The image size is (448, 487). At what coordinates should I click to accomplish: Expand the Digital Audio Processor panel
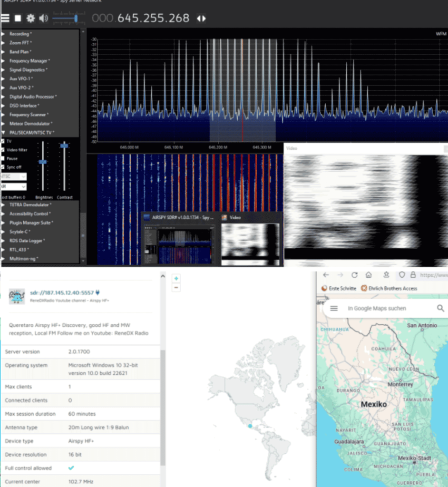32,97
